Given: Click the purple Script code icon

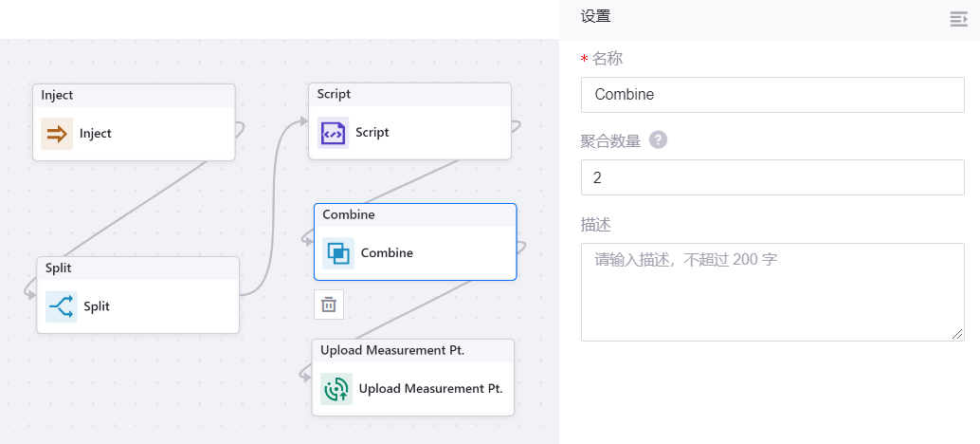Looking at the screenshot, I should tap(333, 133).
